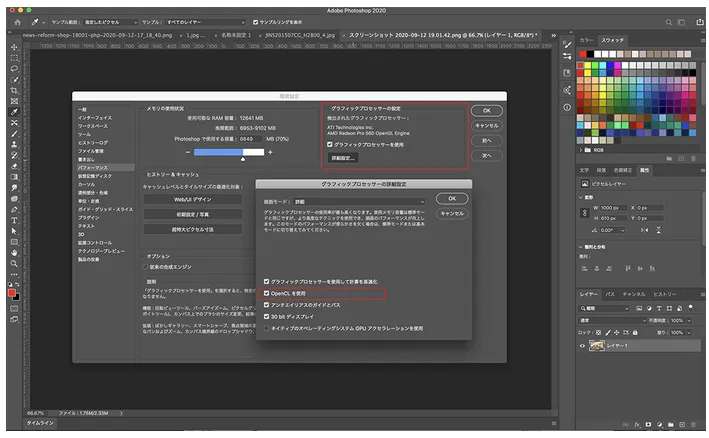Open the Info panel icon
The height and width of the screenshot is (438, 709).
[x=567, y=108]
